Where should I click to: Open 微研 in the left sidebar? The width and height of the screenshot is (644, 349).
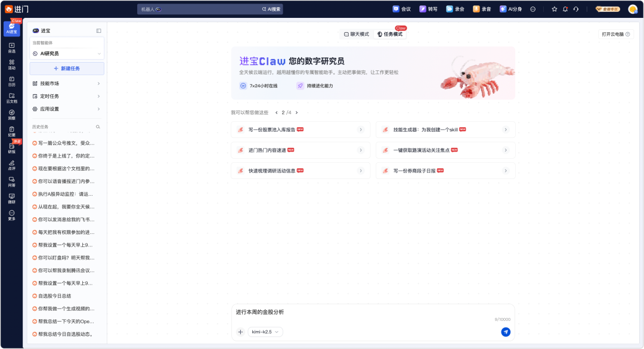[11, 199]
